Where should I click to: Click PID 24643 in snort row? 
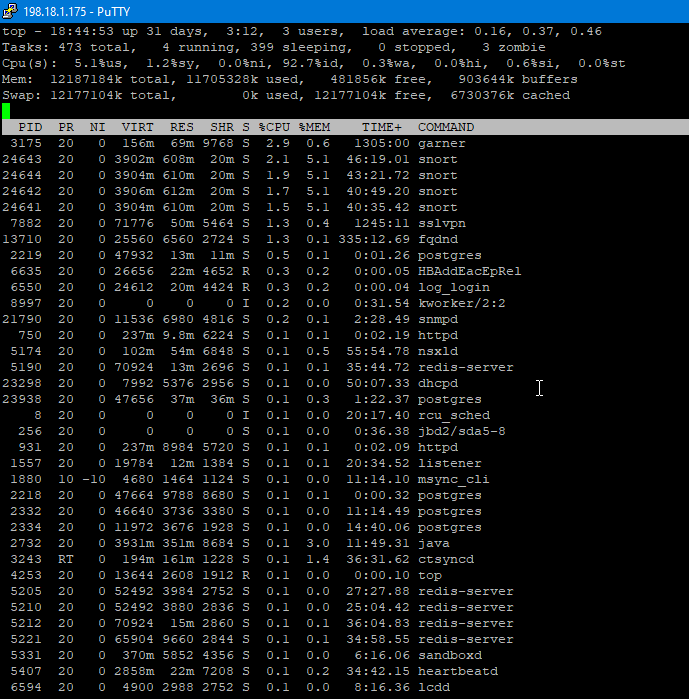[22, 160]
